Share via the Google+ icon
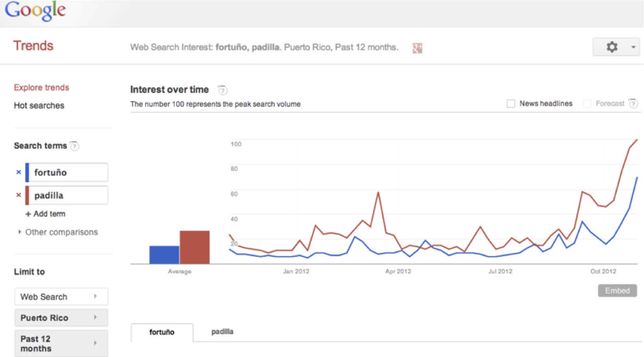The image size is (644, 357). tap(417, 48)
